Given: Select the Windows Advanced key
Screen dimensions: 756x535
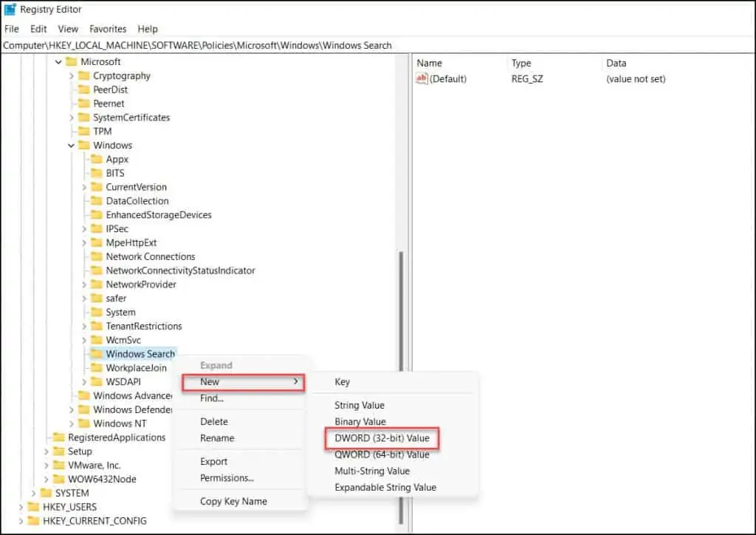Looking at the screenshot, I should pyautogui.click(x=133, y=395).
